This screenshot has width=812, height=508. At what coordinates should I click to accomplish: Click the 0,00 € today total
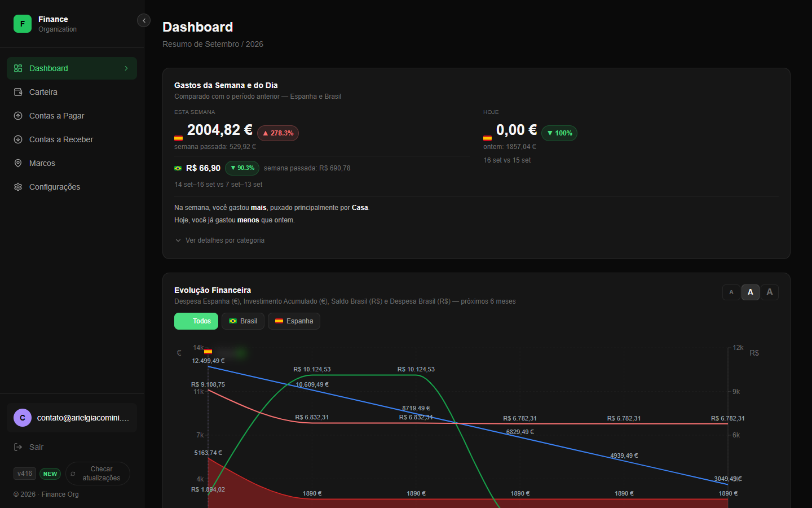[517, 130]
